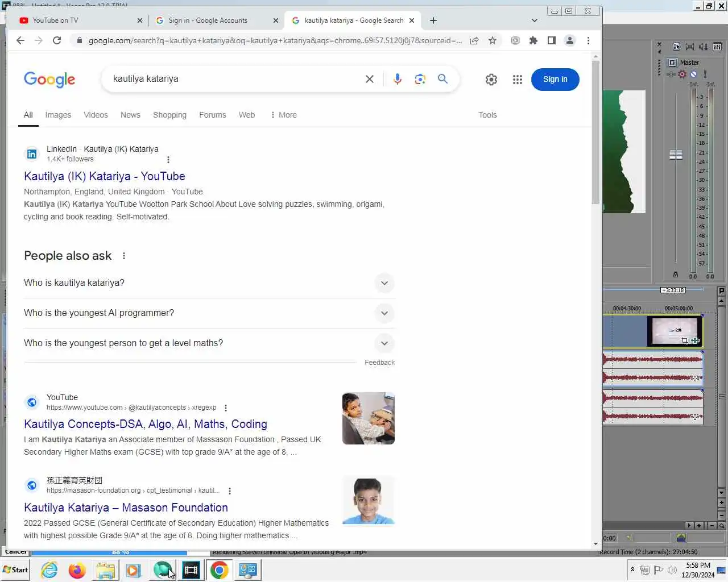Switch to the Videos results tab
Viewport: 728px width, 582px height.
click(96, 115)
